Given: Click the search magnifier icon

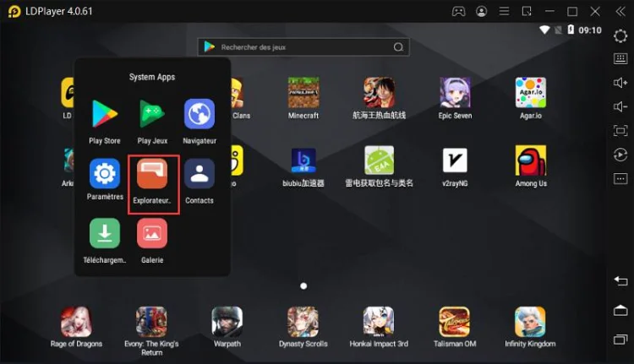Looking at the screenshot, I should click(x=398, y=47).
